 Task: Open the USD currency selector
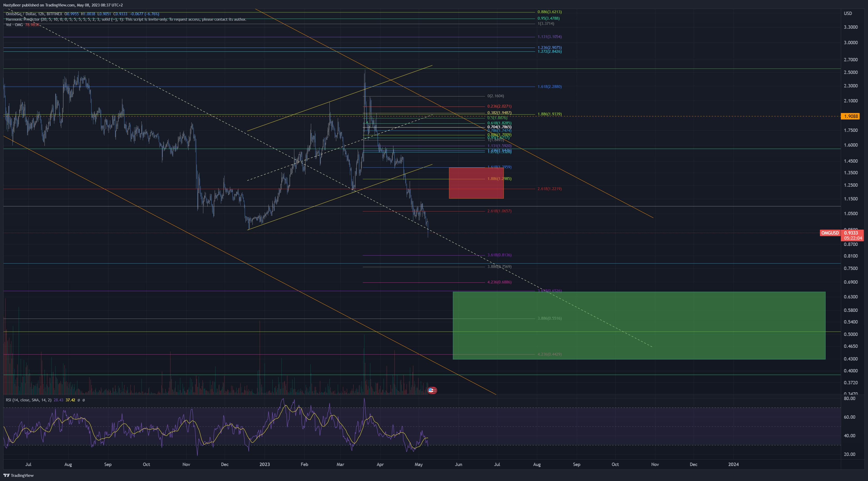[848, 13]
